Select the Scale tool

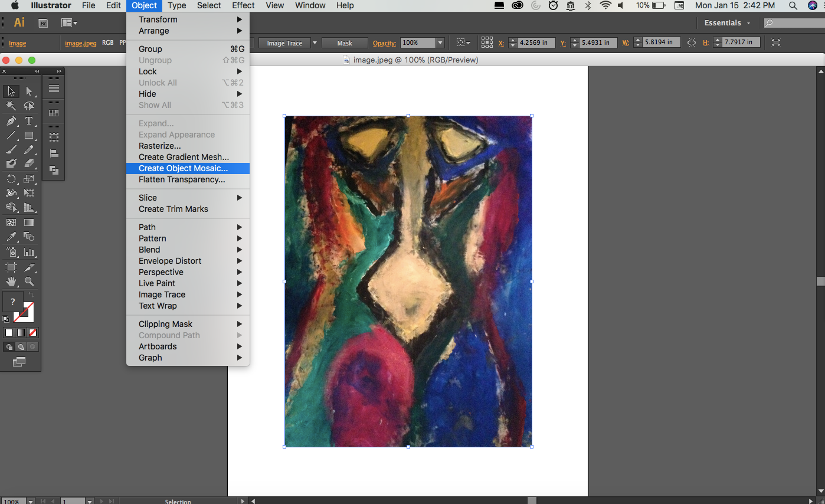coord(29,179)
